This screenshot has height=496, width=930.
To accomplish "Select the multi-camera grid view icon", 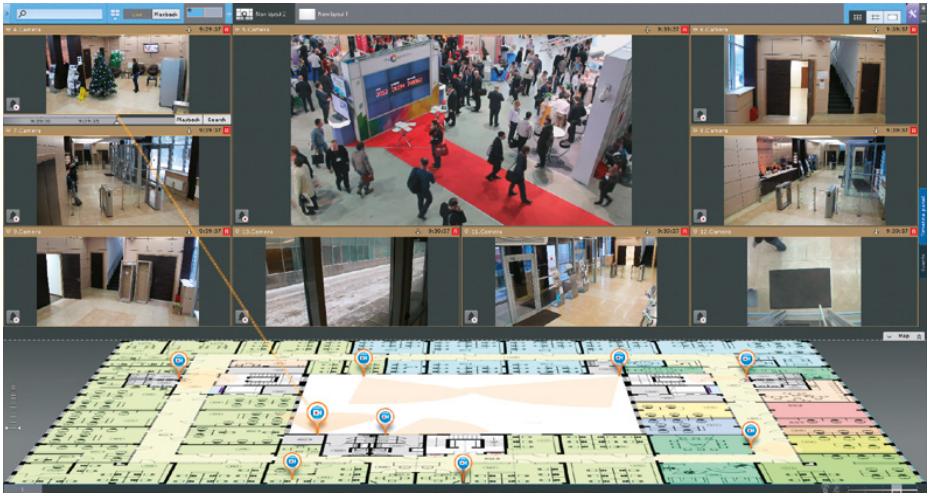I will (x=858, y=17).
